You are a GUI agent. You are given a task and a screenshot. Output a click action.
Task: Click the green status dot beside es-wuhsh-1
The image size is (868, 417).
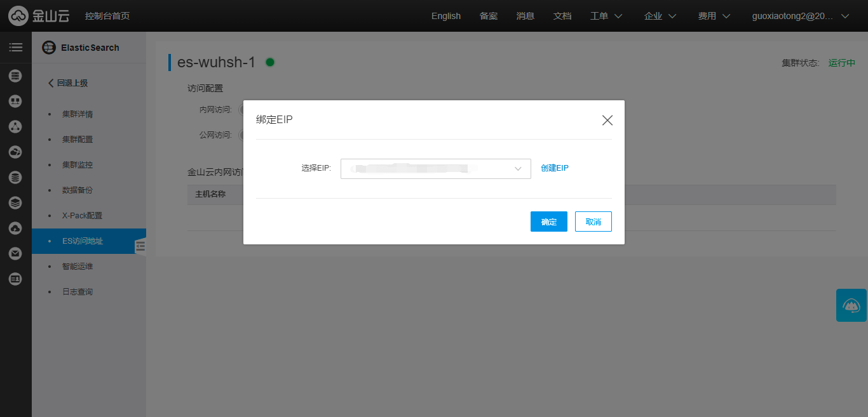click(270, 62)
